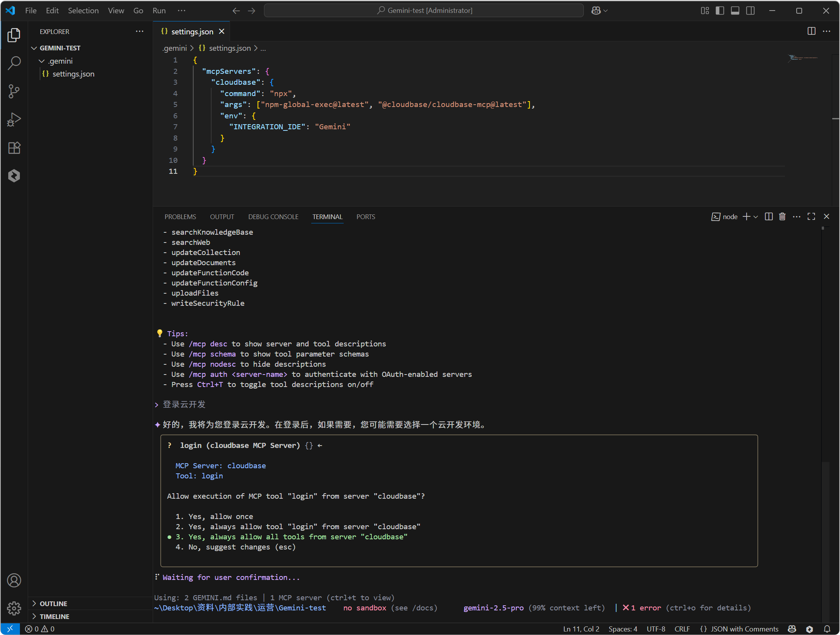Image resolution: width=840 pixels, height=635 pixels.
Task: Open the Source Control view
Action: [x=14, y=91]
